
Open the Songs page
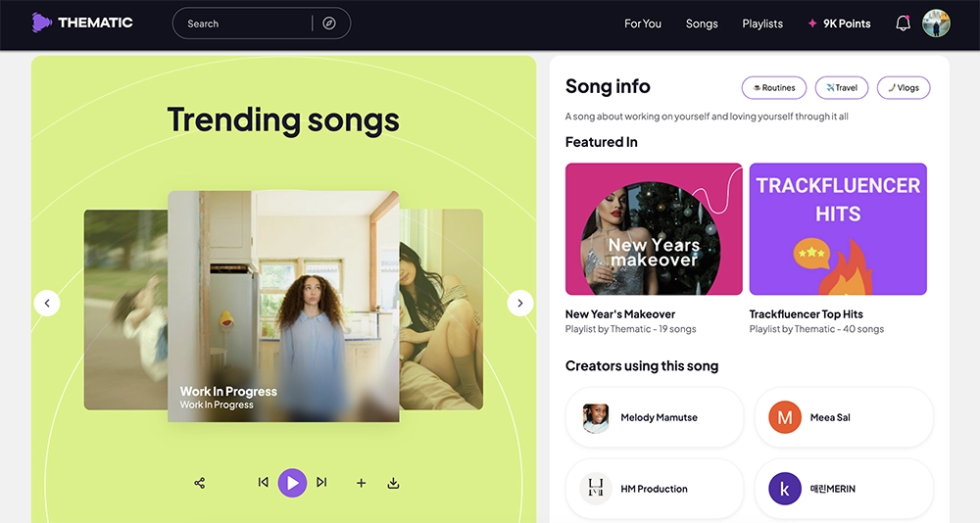(x=702, y=24)
